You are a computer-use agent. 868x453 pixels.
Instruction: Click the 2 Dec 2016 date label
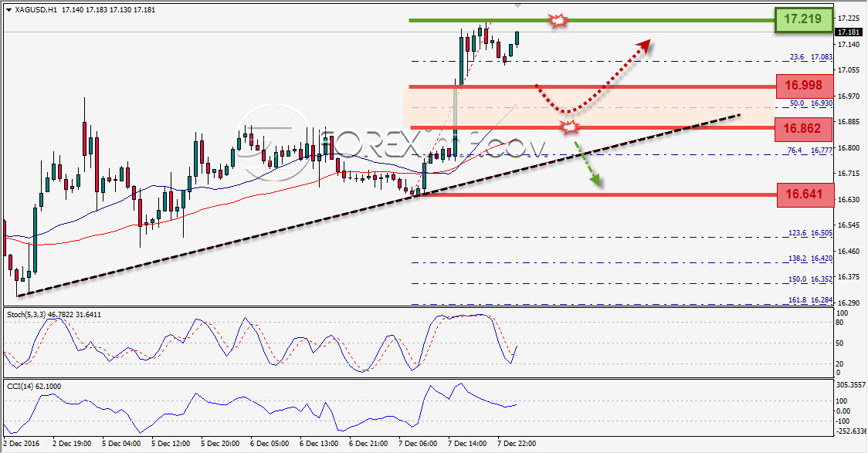point(22,444)
